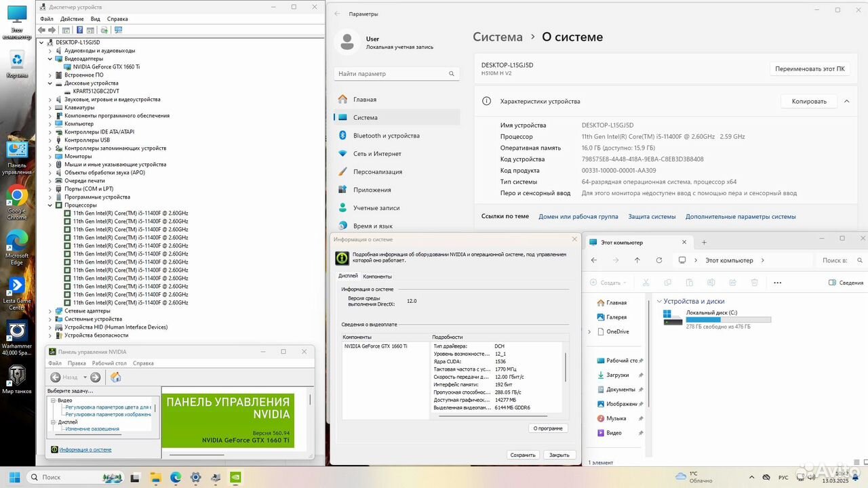Click the cut scissors icon in File Explorer toolbar
The image size is (868, 488).
pos(646,283)
